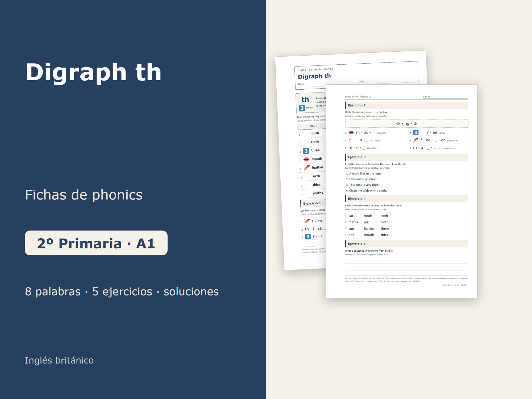This screenshot has width=532, height=399.
Task: Click the feather emoji in Ejercicio 2 item 4
Action: tap(416, 140)
